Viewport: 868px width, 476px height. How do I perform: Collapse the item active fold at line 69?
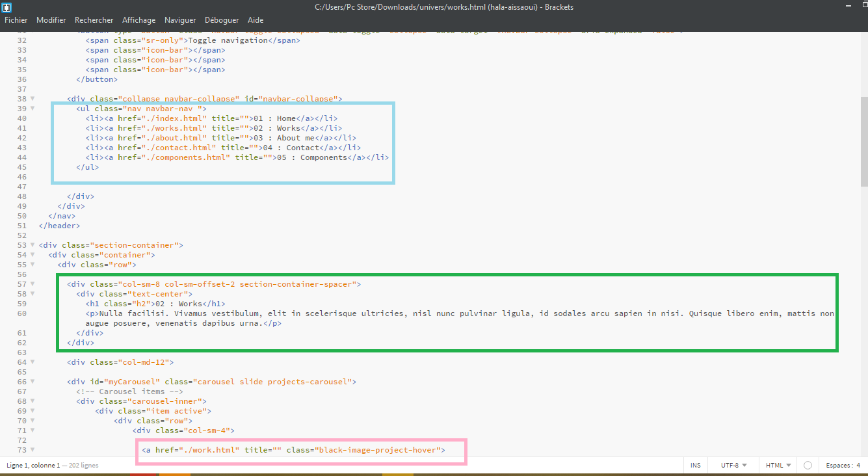point(32,411)
